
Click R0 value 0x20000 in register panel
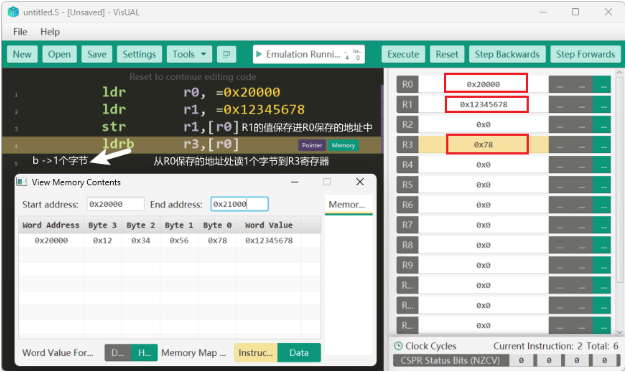point(483,84)
